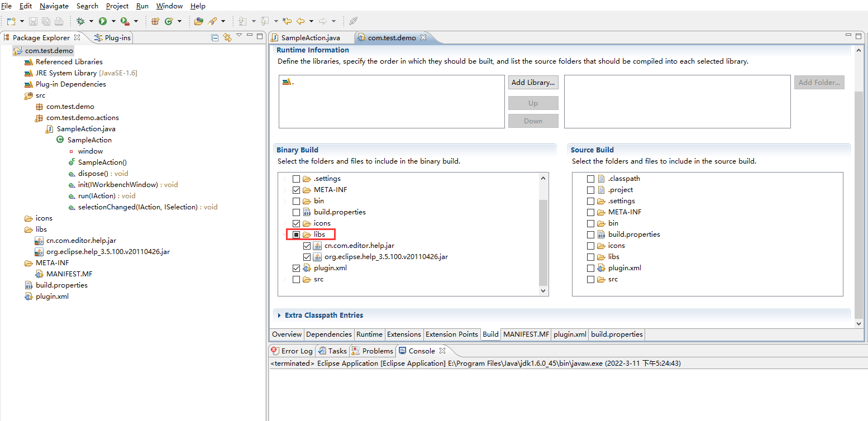Check build.properties in Binary Build list
The height and width of the screenshot is (421, 868).
pyautogui.click(x=297, y=212)
